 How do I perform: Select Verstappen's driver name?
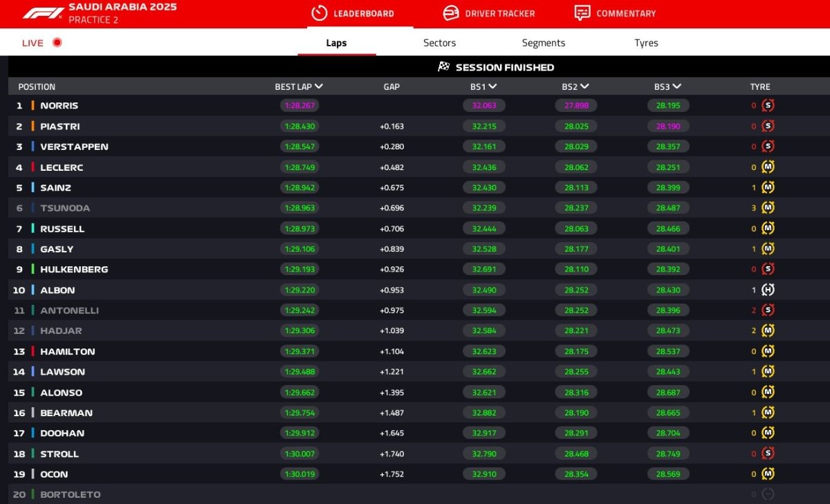[74, 147]
